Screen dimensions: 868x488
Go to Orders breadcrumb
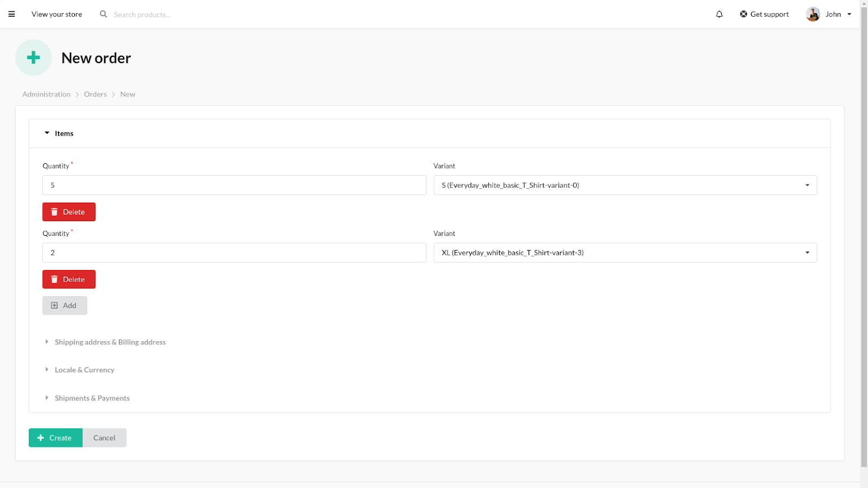(x=95, y=94)
